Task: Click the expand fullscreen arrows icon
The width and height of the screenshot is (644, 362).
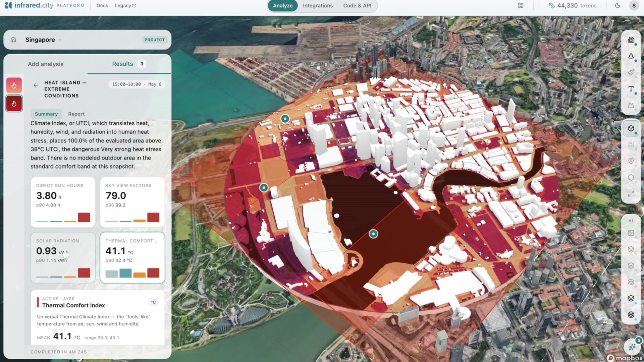Action: point(631,194)
